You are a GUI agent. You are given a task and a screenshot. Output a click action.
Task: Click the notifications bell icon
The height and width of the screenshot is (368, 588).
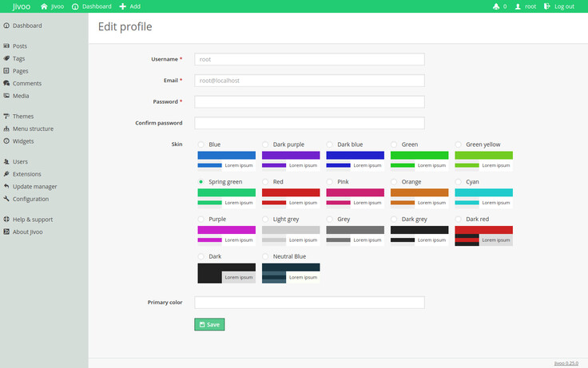click(x=496, y=6)
